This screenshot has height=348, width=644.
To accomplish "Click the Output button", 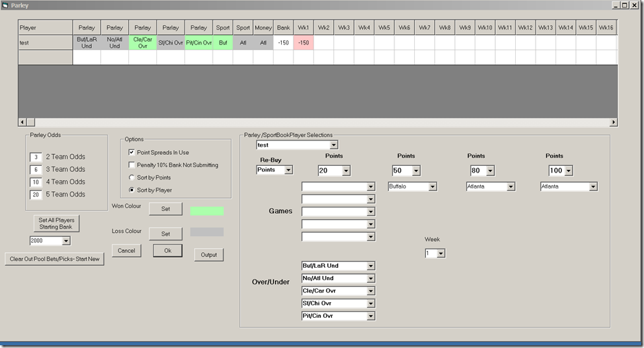I will click(x=208, y=255).
